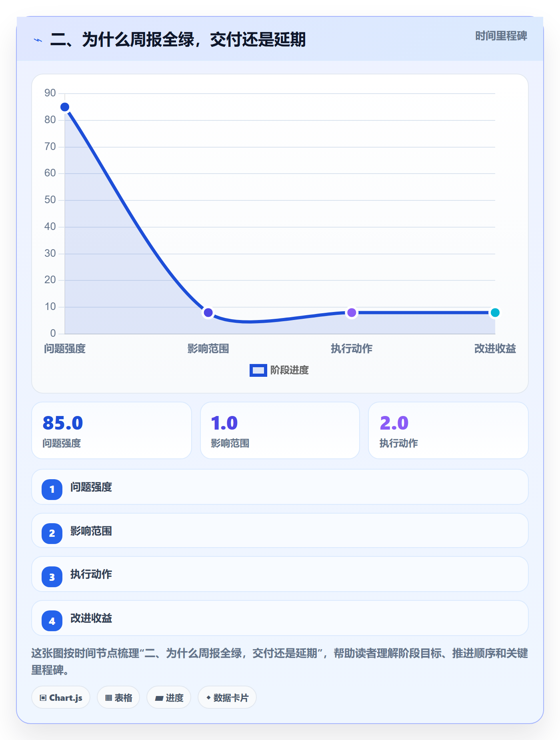Click the 时间里程碑 label in header
This screenshot has width=560, height=740.
click(501, 36)
